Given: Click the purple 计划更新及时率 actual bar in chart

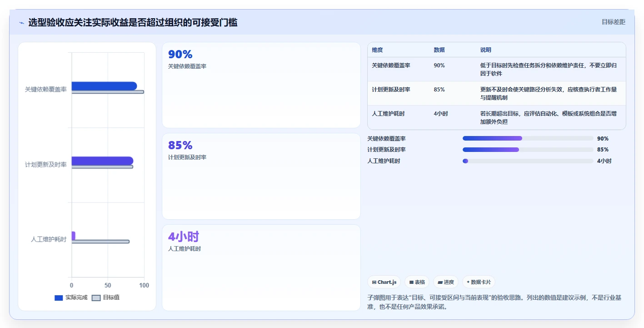Looking at the screenshot, I should coord(102,161).
